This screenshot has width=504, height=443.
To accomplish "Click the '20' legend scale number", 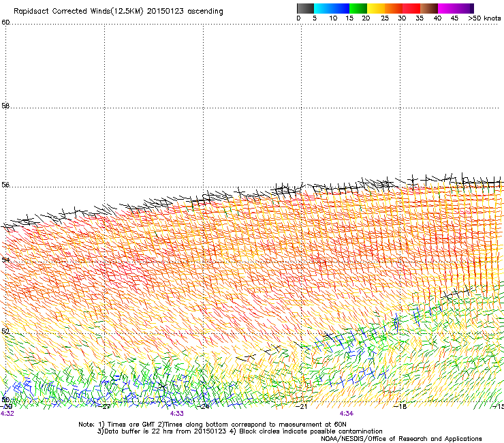I will pos(366,18).
